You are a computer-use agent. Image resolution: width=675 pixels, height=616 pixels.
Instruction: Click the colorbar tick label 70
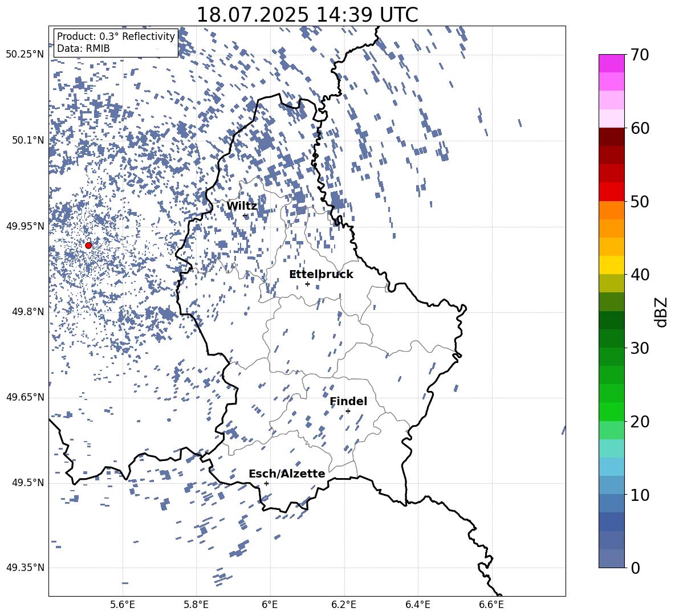640,55
